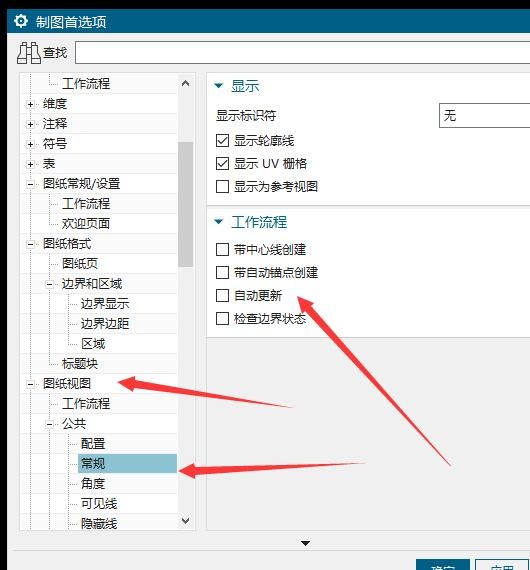
Task: Expand the 符号 tree node
Action: (x=31, y=144)
